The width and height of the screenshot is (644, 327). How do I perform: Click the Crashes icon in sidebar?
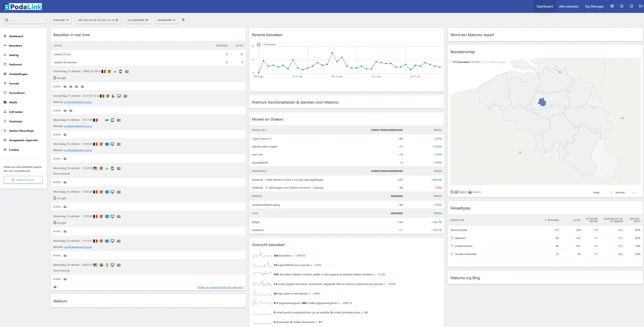point(5,150)
